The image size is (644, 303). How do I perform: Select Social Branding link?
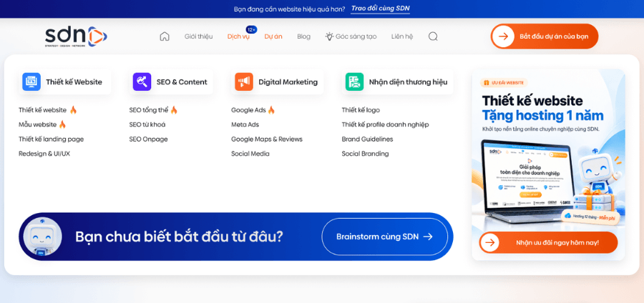pyautogui.click(x=365, y=154)
